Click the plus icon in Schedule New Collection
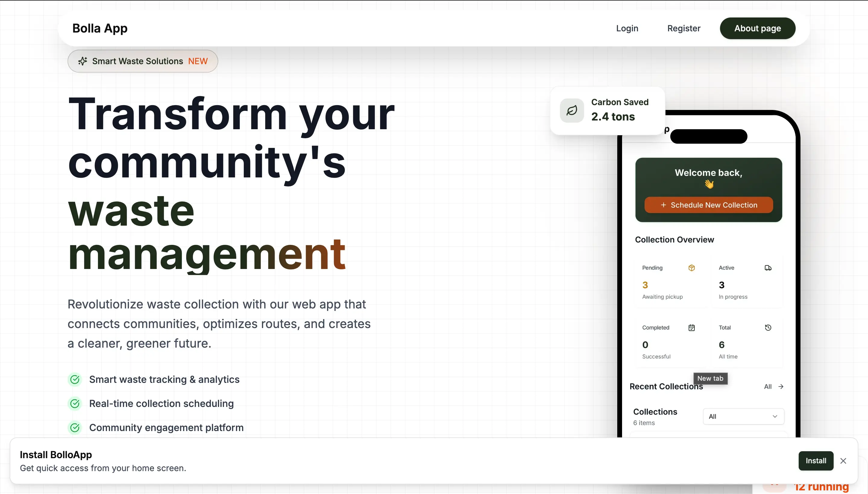 pyautogui.click(x=663, y=205)
